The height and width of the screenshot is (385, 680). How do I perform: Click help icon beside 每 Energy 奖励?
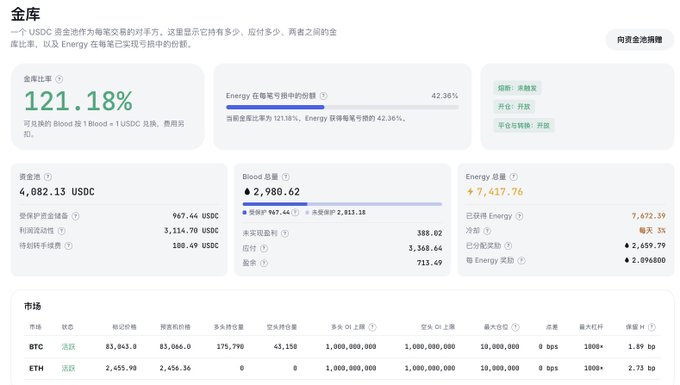click(522, 260)
